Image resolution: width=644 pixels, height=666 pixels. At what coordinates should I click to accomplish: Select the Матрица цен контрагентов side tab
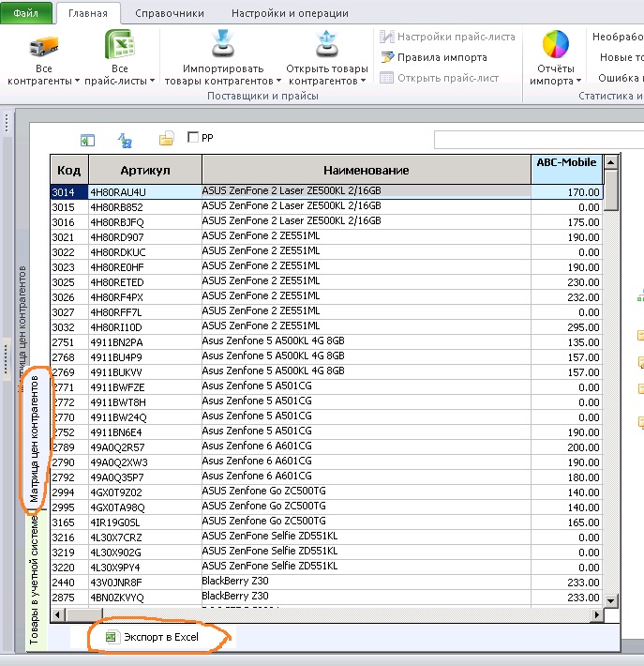tap(34, 439)
